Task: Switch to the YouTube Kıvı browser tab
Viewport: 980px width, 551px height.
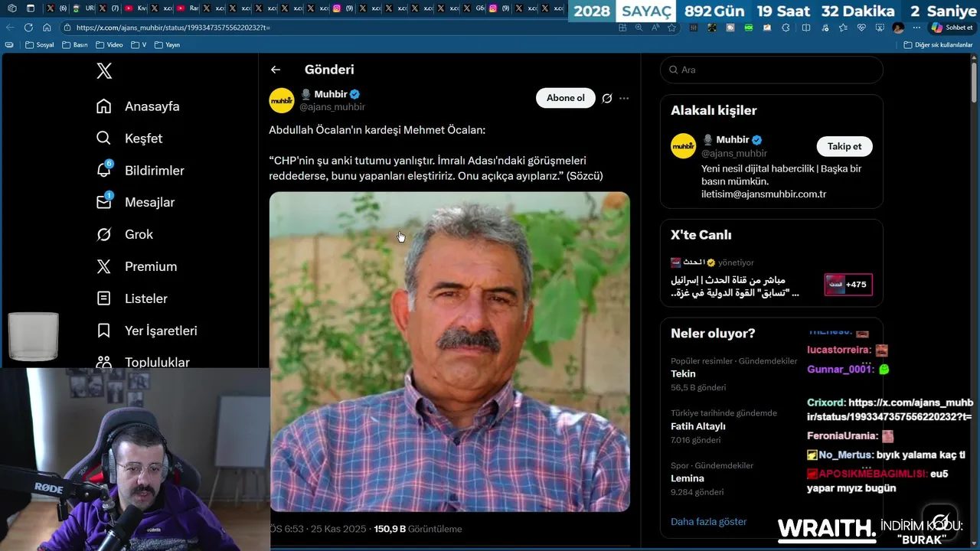Action: point(136,8)
